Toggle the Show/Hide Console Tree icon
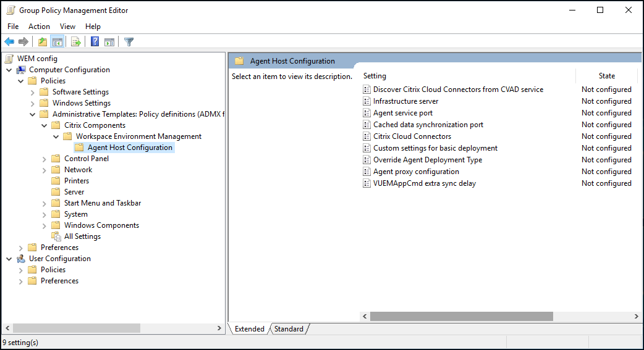 pyautogui.click(x=57, y=42)
